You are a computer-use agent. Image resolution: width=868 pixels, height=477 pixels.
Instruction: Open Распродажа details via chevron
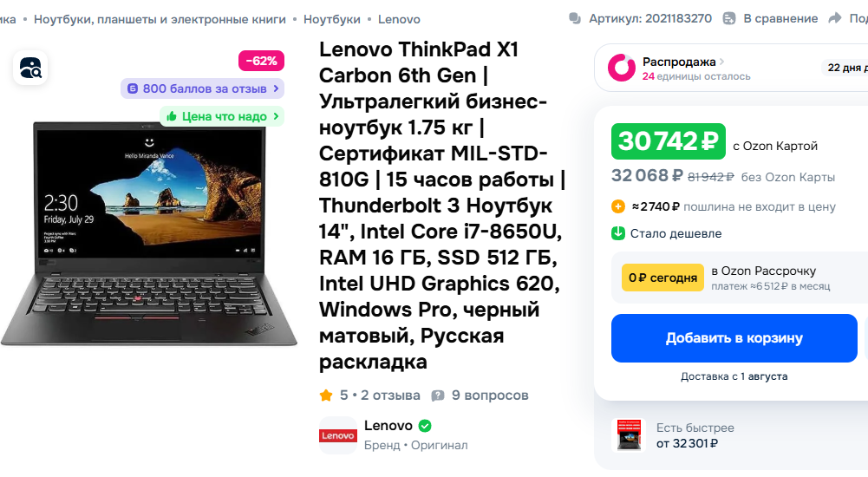tap(721, 62)
